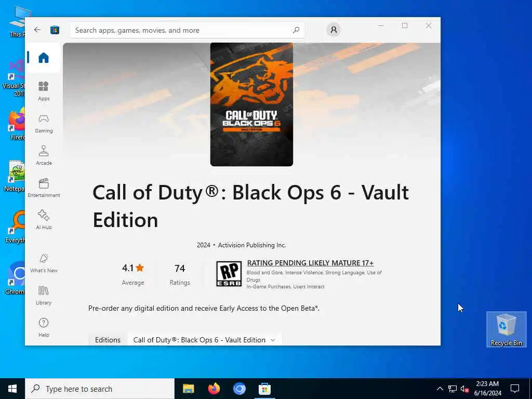Click the Microsoft Store logo icon

coord(55,30)
